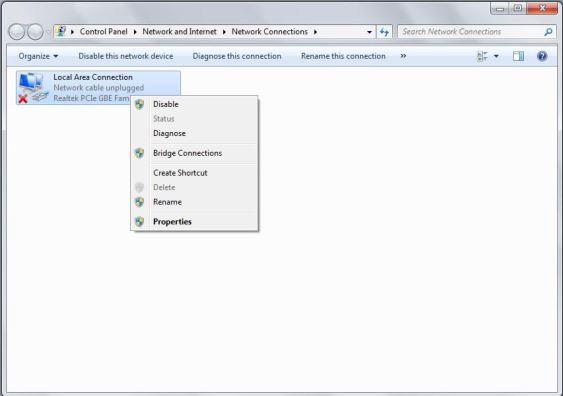The width and height of the screenshot is (563, 396).
Task: Open Properties from the context menu
Action: coord(194,222)
